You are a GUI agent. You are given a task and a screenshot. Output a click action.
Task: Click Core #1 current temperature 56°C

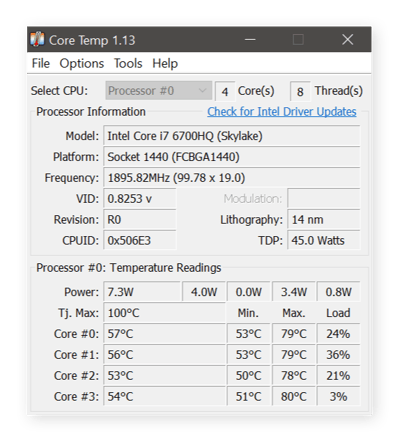[x=164, y=355]
